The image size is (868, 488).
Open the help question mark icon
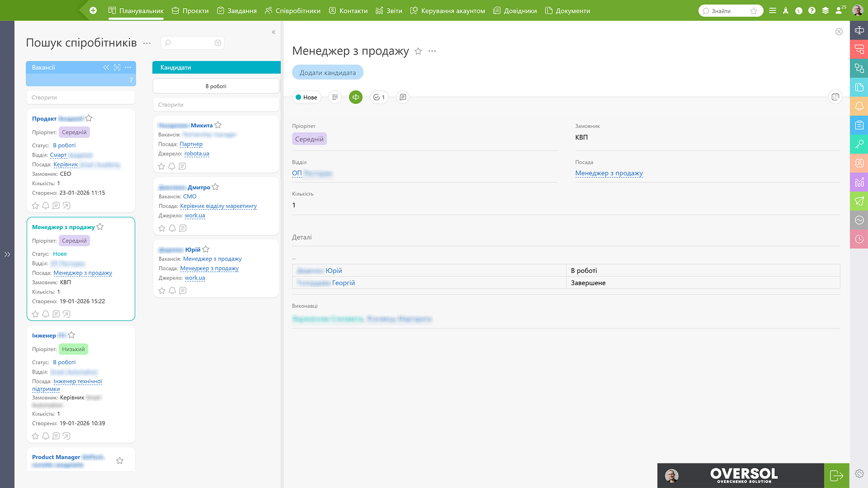(x=812, y=10)
